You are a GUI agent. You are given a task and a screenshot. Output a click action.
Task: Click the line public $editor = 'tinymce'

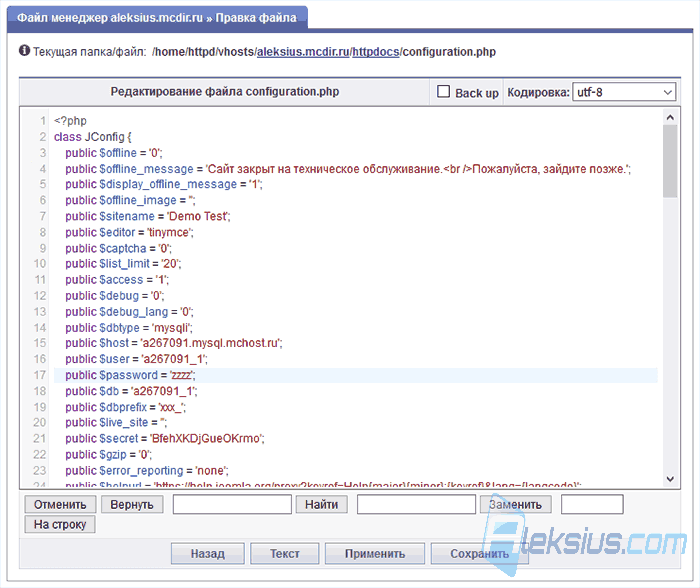click(x=129, y=233)
